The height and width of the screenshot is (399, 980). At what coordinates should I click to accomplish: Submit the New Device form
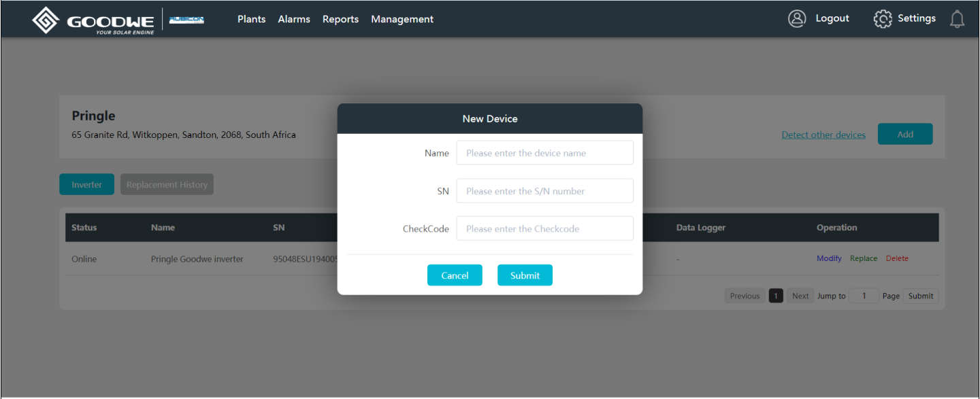coord(525,275)
